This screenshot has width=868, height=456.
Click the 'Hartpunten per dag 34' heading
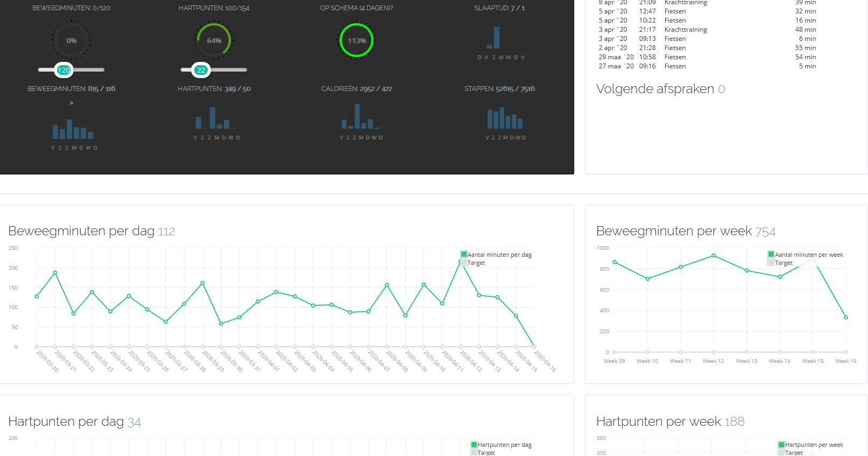click(x=74, y=422)
